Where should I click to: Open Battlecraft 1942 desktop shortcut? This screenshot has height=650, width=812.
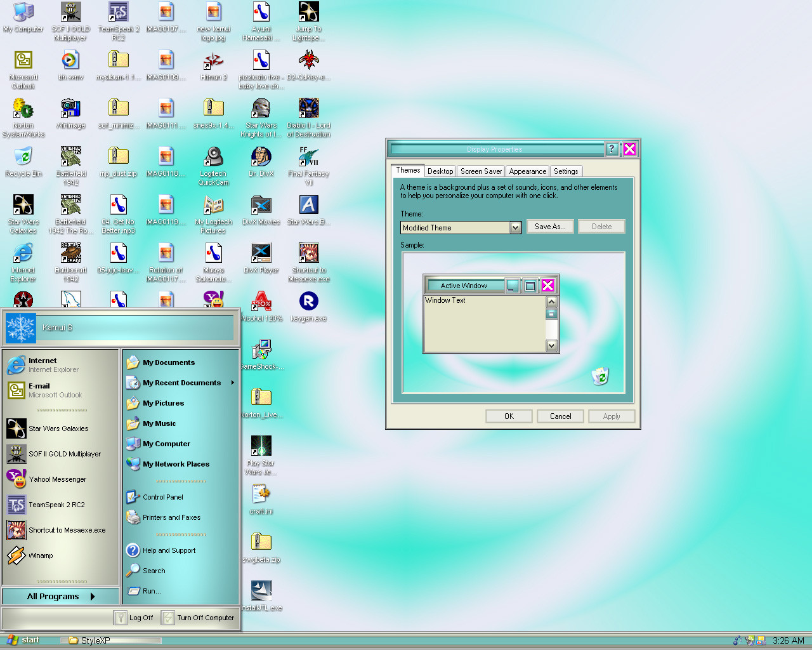pyautogui.click(x=71, y=263)
